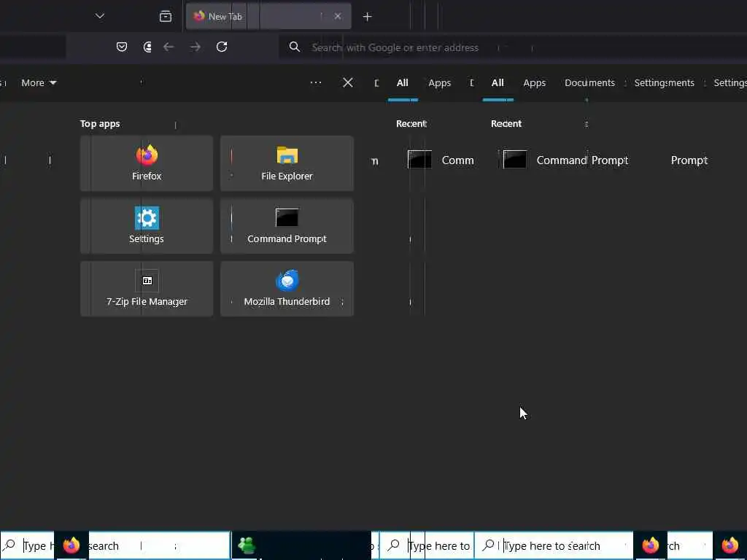The width and height of the screenshot is (747, 560).
Task: Open the Settings gear tile
Action: pyautogui.click(x=146, y=226)
